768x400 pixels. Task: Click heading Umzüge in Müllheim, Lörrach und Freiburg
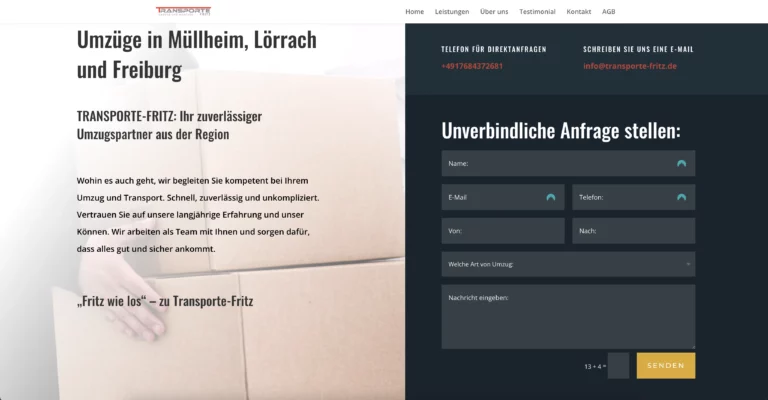pyautogui.click(x=197, y=54)
